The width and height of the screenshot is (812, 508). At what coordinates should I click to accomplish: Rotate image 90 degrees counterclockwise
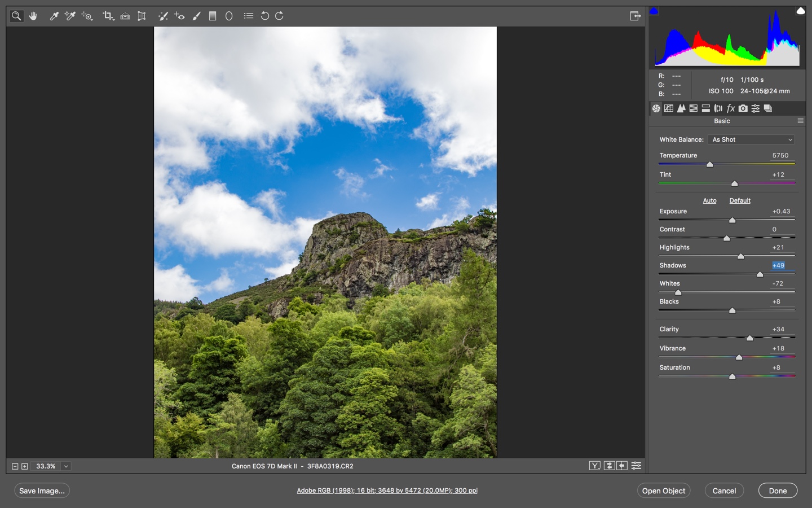(x=264, y=16)
